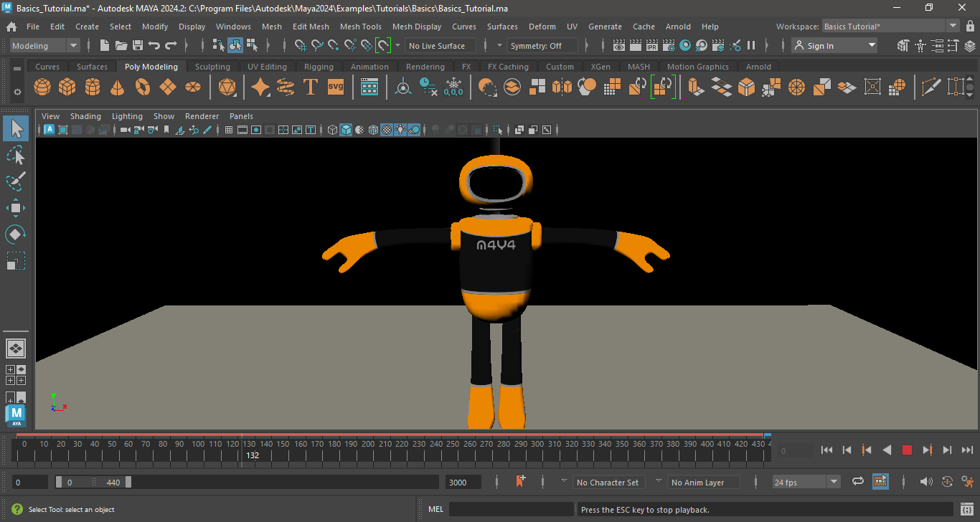Activate the Multi-Cut knife tool

point(931,87)
